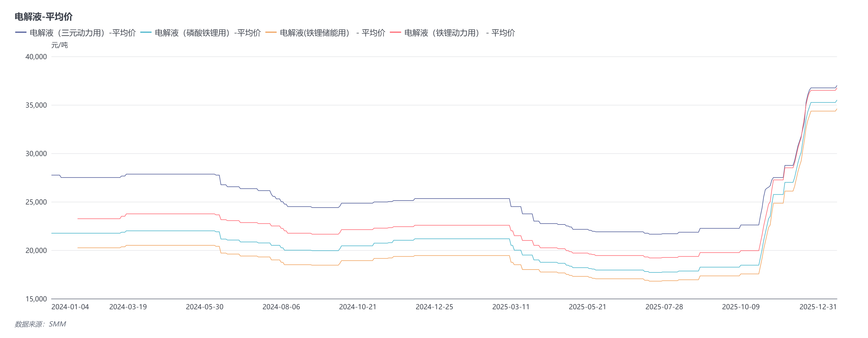Click the 数据来源：SMM source text
Image resolution: width=868 pixels, height=338 pixels.
pos(40,324)
